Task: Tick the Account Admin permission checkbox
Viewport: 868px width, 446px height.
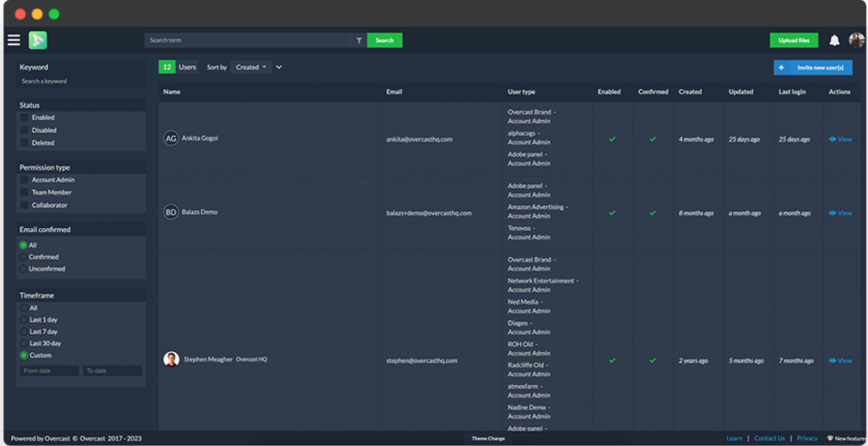Action: pos(25,180)
